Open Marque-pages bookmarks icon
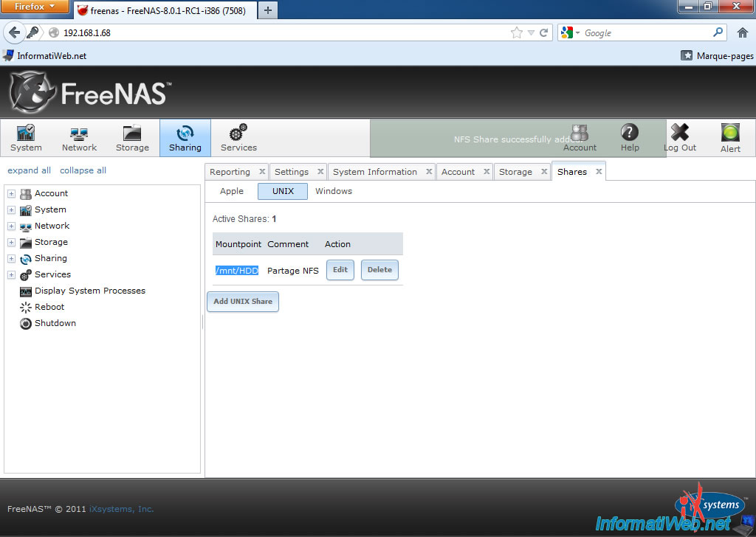Image resolution: width=756 pixels, height=537 pixels. (x=686, y=55)
